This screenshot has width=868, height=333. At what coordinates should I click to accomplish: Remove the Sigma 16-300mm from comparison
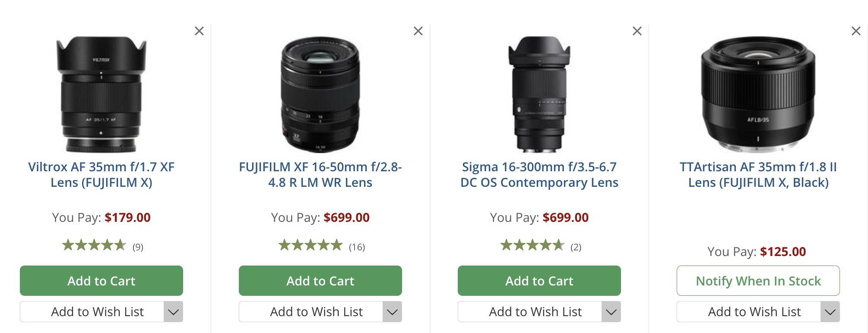[637, 31]
